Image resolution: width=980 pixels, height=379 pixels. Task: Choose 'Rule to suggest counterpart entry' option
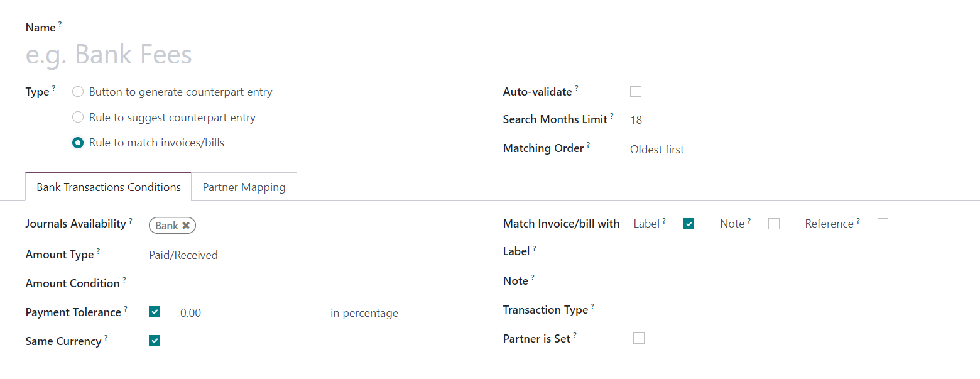coord(78,118)
